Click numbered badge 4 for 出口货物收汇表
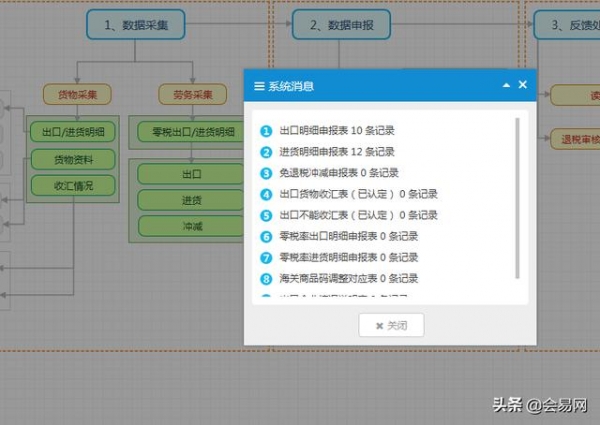The width and height of the screenshot is (600, 425). pyautogui.click(x=266, y=194)
